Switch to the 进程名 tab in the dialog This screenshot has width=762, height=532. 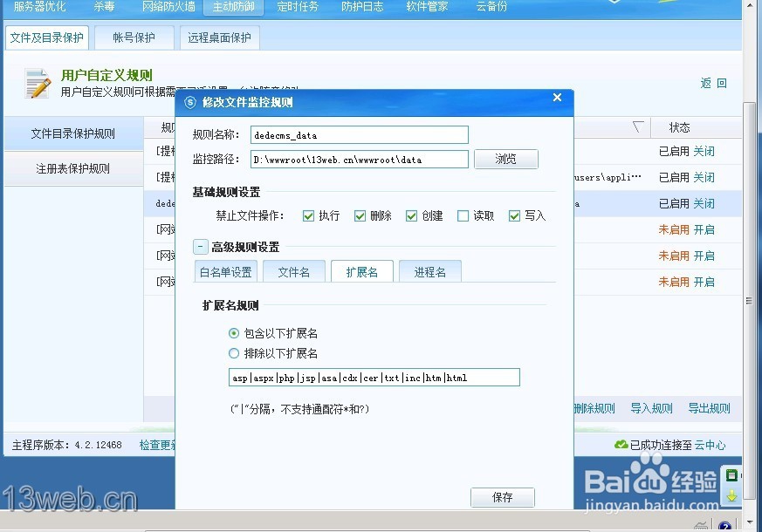click(430, 271)
